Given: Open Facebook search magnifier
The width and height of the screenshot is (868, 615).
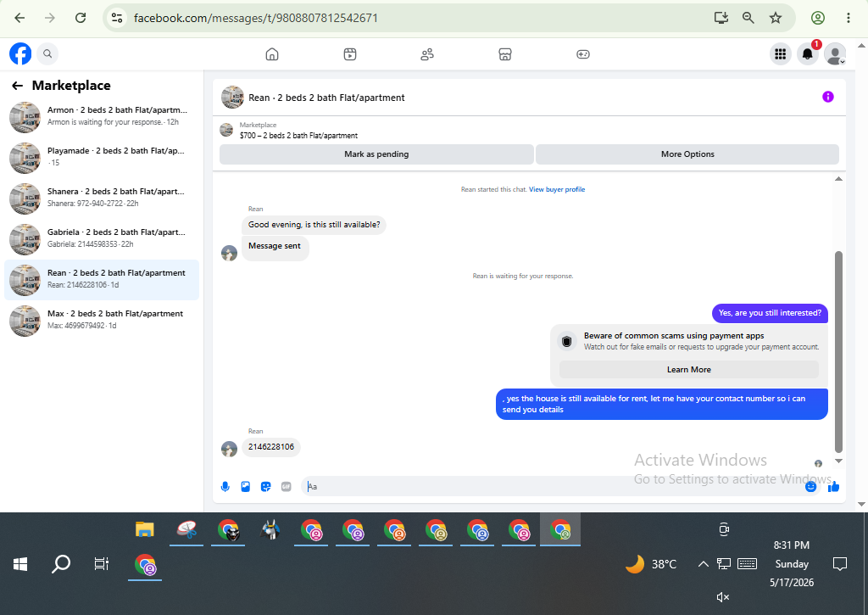Looking at the screenshot, I should click(47, 53).
